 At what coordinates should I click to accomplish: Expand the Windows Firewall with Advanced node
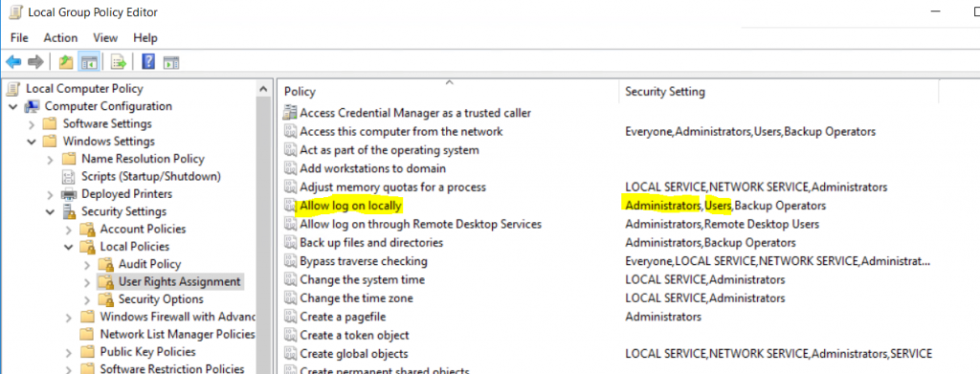tap(69, 318)
